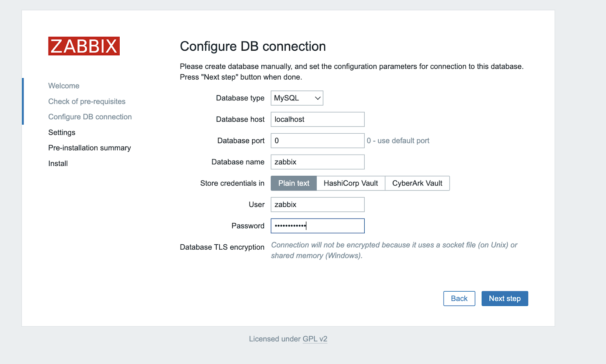Image resolution: width=606 pixels, height=364 pixels.
Task: Choose HashiCorp Vault storage option
Action: tap(351, 183)
